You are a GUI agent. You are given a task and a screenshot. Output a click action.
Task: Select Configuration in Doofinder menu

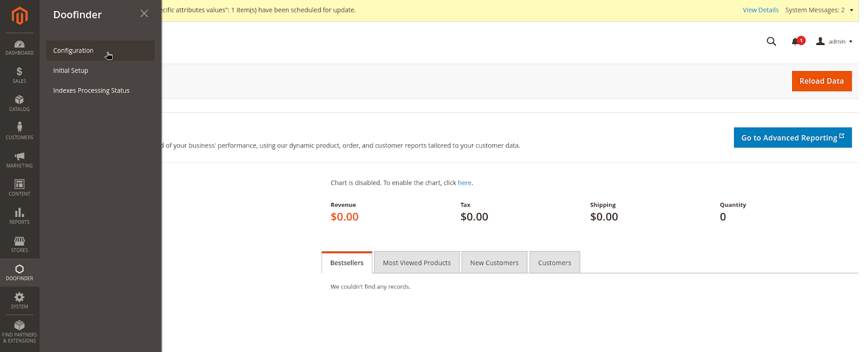(x=100, y=50)
